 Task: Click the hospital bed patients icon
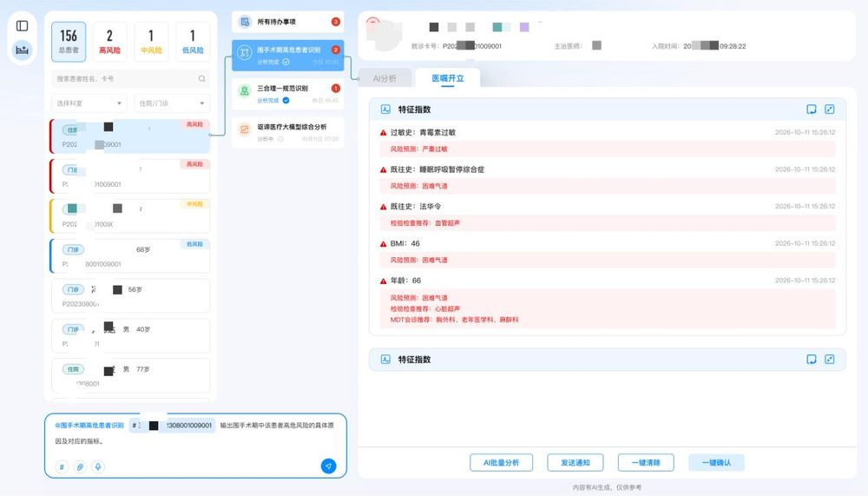(23, 51)
